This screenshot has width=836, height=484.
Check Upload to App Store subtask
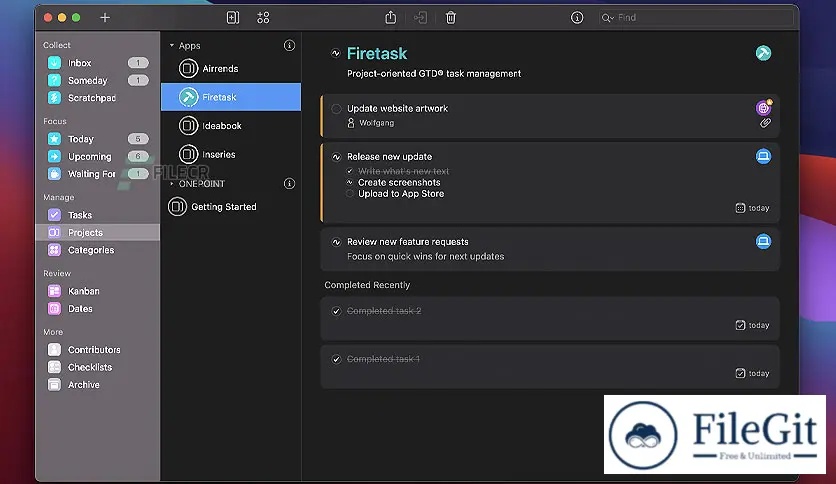coord(350,193)
